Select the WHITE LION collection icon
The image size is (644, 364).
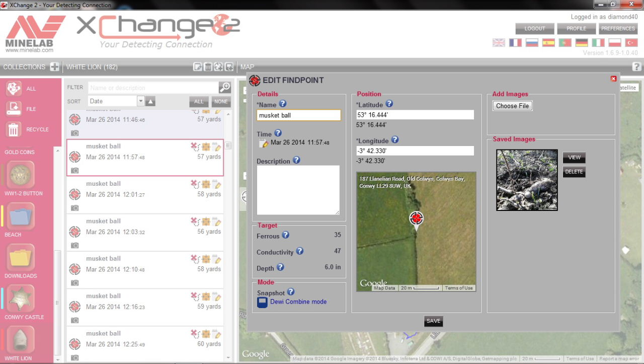tap(21, 340)
